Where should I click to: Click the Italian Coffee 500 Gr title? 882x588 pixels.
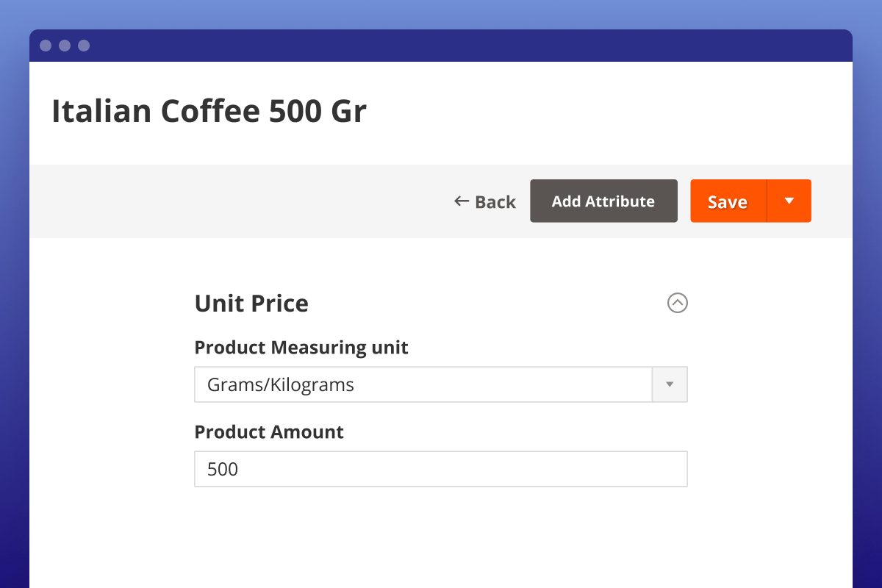(x=209, y=111)
